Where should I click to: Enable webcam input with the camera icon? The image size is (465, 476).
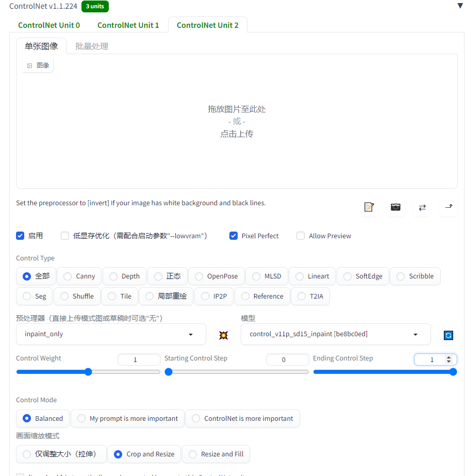click(395, 207)
